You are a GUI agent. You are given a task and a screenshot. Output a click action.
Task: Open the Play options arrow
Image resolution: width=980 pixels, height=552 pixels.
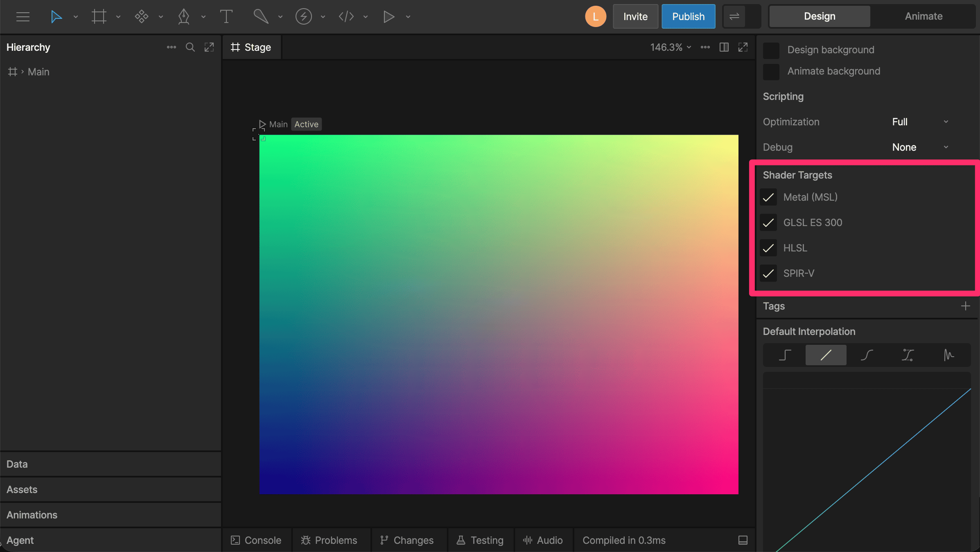(x=408, y=17)
